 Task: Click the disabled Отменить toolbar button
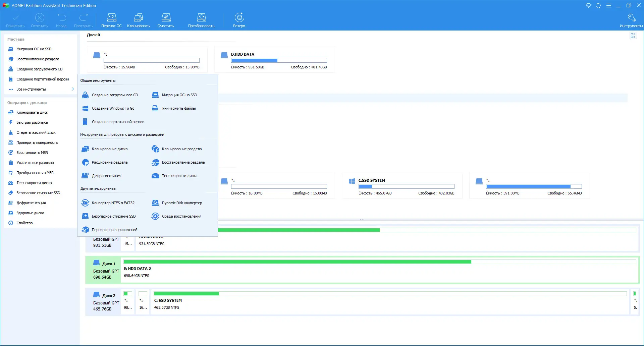pos(40,20)
